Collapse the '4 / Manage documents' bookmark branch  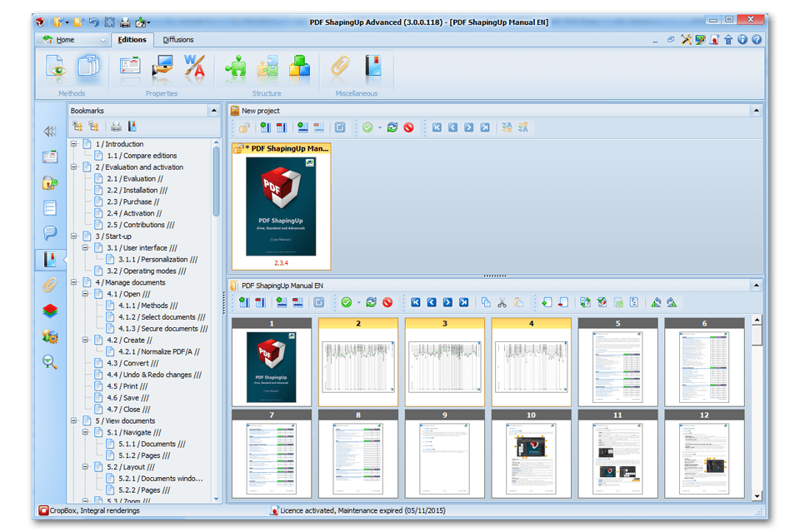pos(73,282)
